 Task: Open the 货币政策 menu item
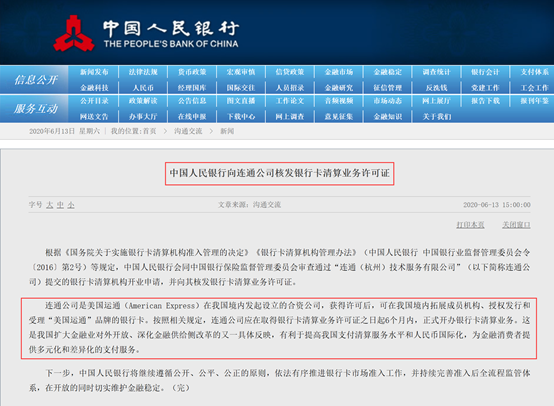[192, 72]
